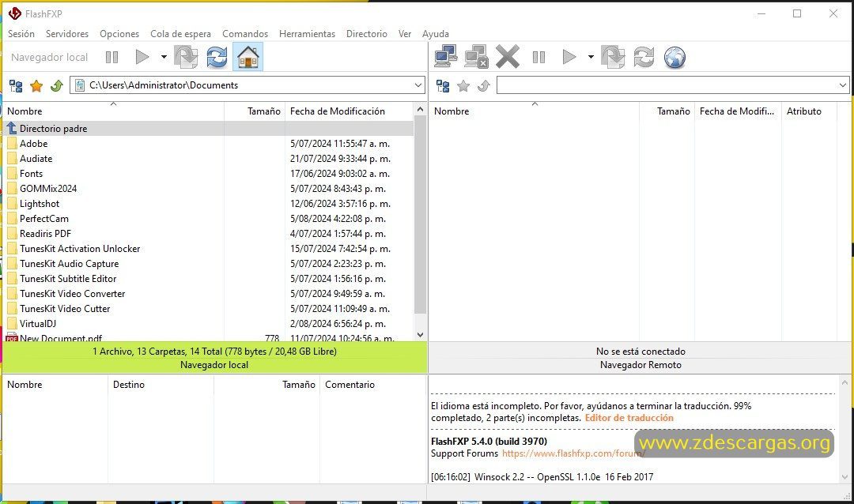
Task: Click the remote favorites star icon
Action: coord(463,86)
